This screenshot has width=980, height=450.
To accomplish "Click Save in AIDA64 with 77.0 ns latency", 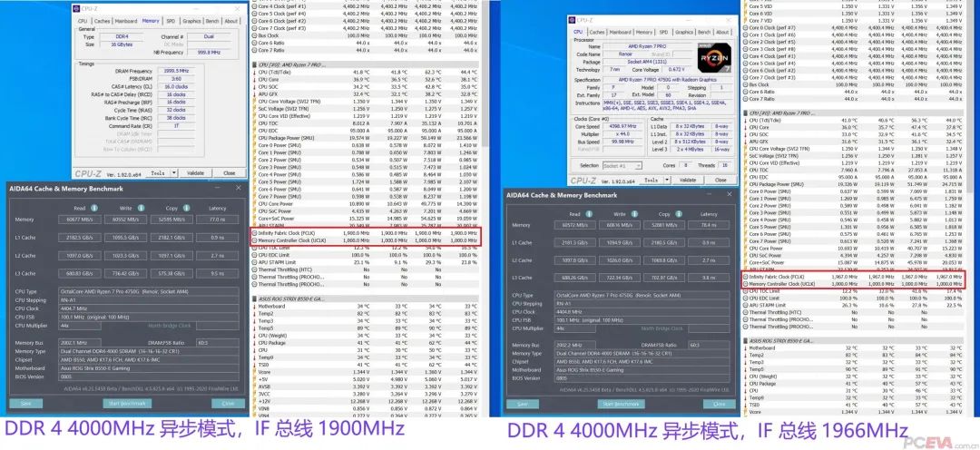I will [25, 404].
